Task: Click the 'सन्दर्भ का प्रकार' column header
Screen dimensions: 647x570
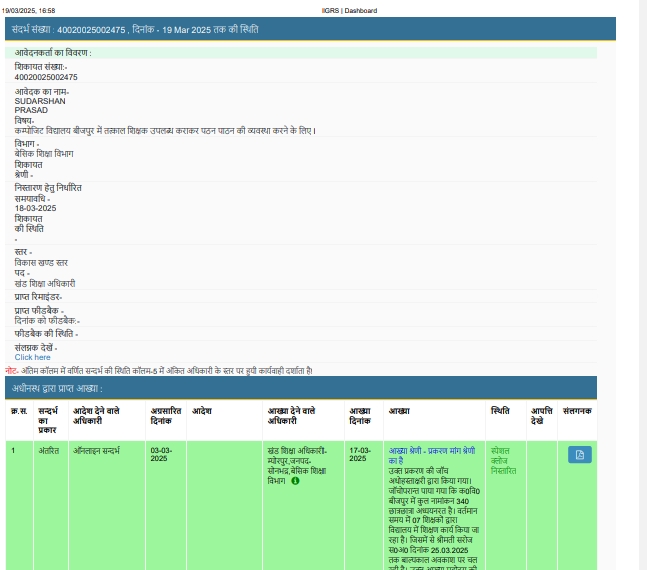Action: tap(50, 420)
